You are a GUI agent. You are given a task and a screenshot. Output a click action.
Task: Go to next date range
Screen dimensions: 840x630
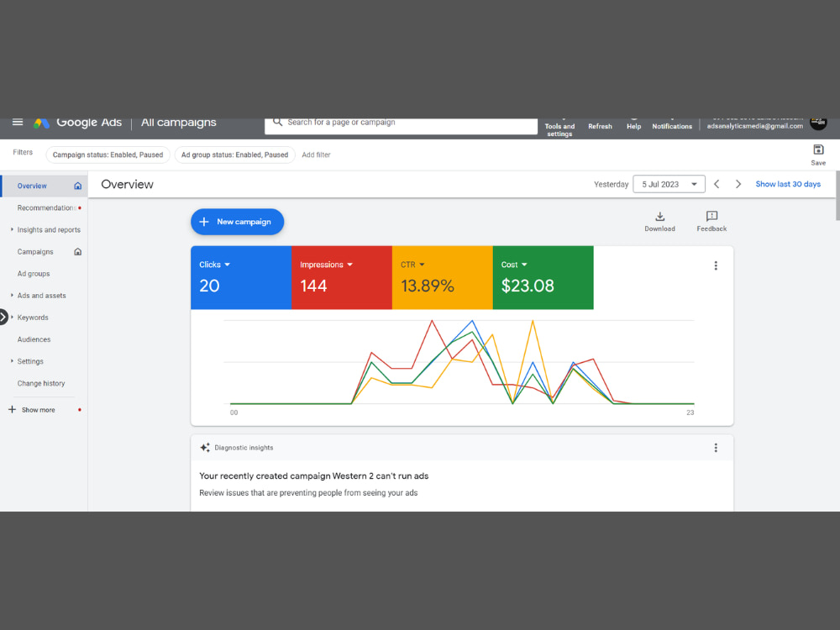738,184
